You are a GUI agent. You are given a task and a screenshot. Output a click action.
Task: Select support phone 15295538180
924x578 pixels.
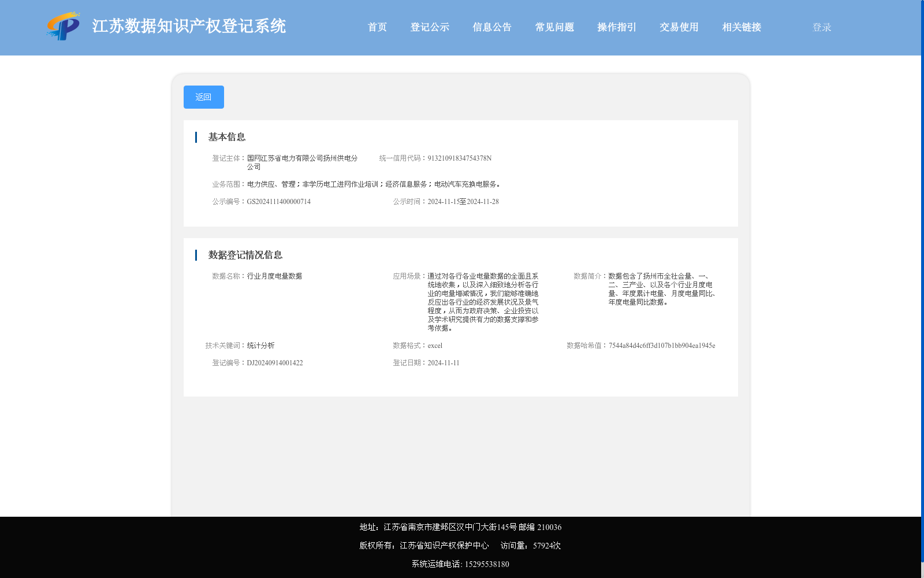487,564
